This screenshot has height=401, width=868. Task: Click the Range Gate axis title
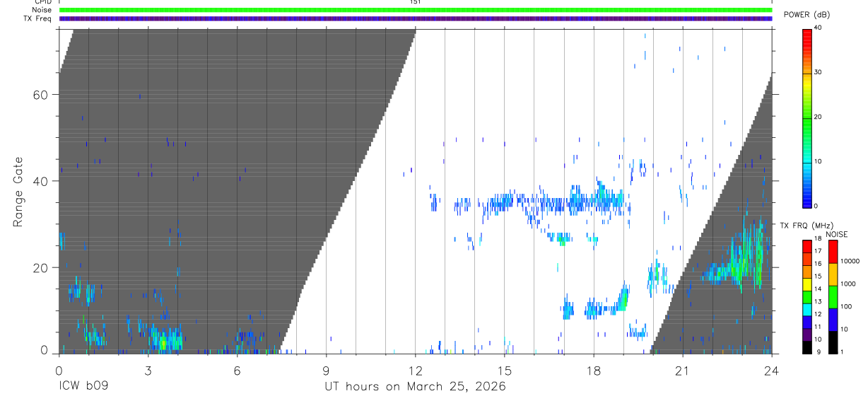point(18,192)
